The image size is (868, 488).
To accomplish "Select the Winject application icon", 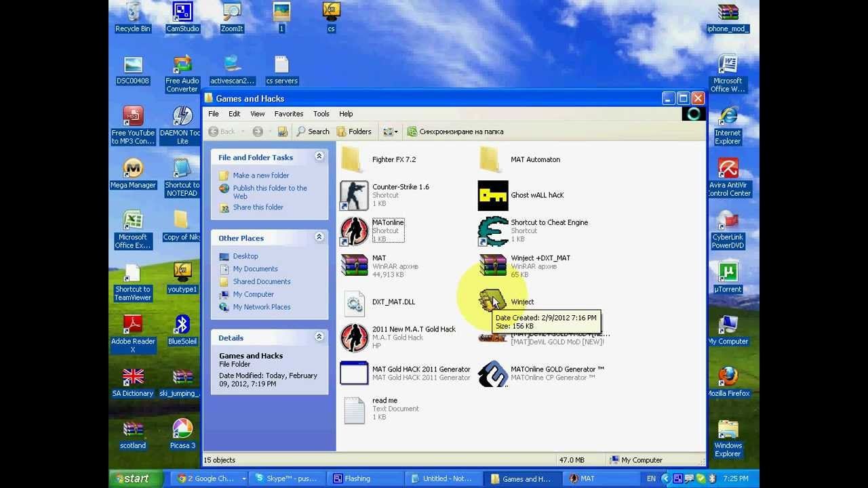I will pyautogui.click(x=492, y=301).
